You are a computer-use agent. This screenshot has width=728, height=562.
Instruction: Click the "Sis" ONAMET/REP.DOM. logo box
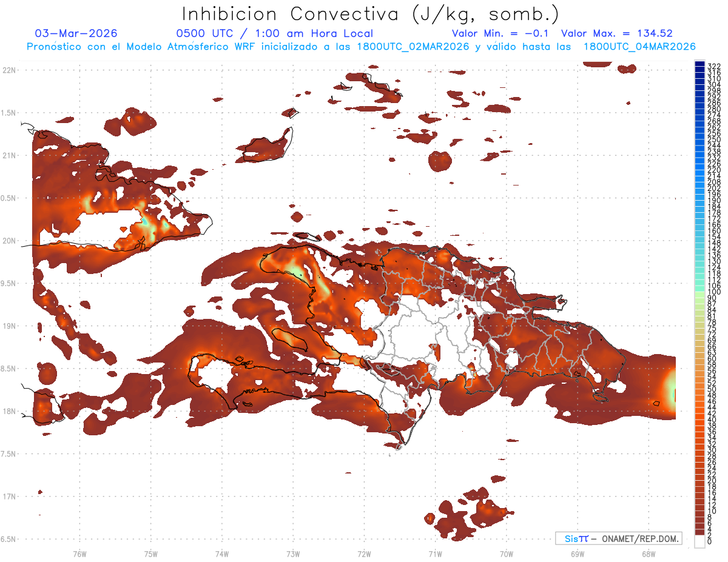tap(618, 538)
